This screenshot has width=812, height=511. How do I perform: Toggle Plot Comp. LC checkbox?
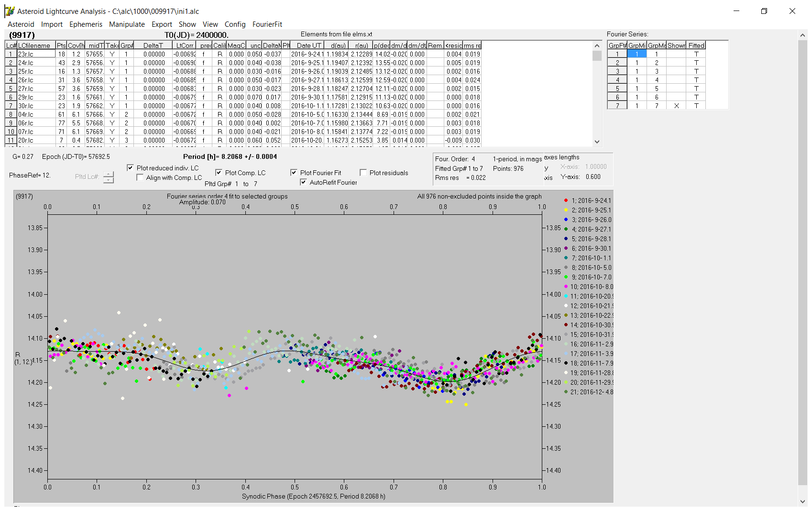click(219, 173)
